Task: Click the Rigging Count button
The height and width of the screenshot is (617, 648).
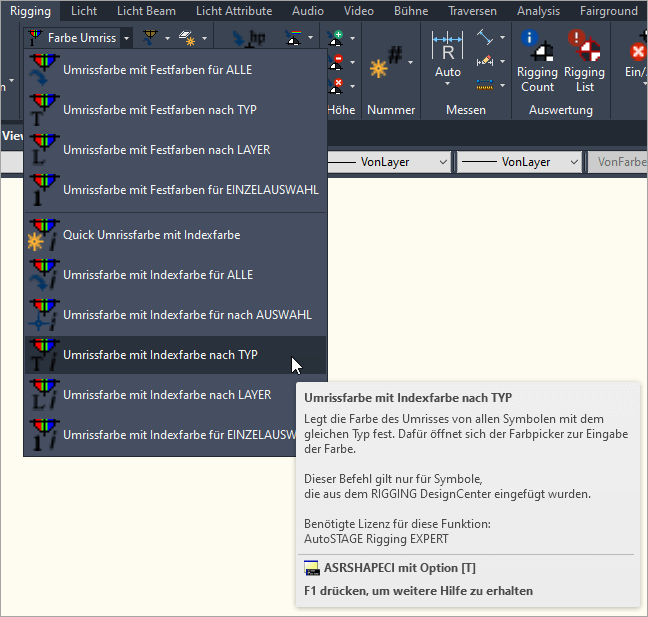Action: click(x=537, y=62)
